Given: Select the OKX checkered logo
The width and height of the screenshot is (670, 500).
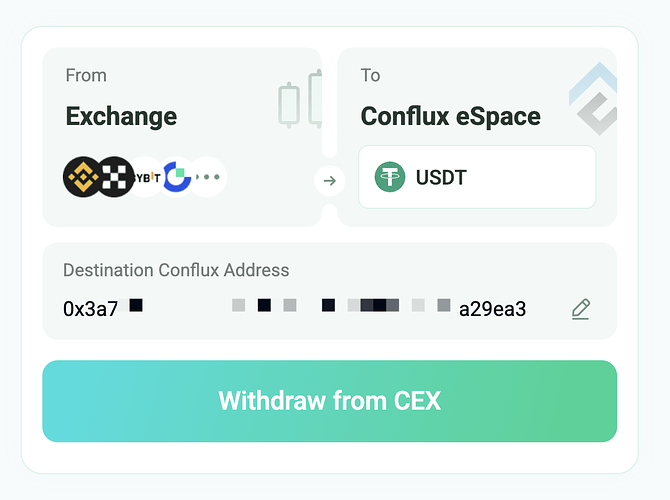Looking at the screenshot, I should coord(114,176).
